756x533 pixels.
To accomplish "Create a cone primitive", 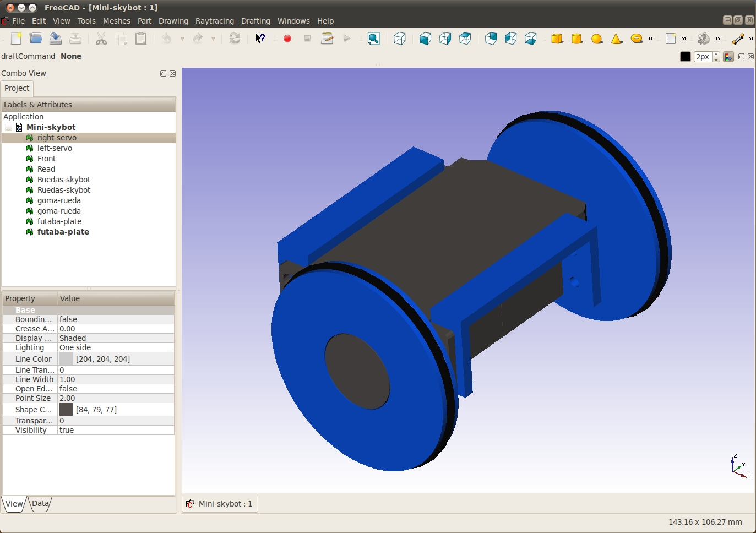I will [617, 39].
